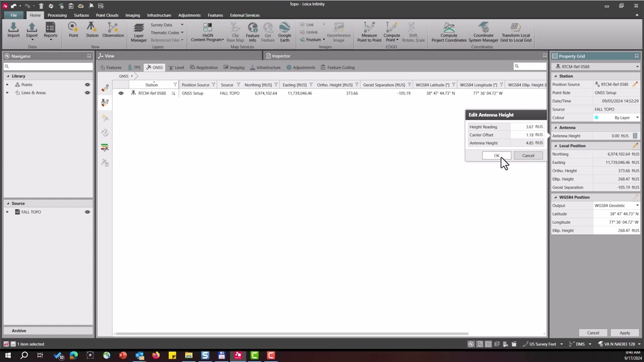Open the Layer Manager

[x=139, y=32]
